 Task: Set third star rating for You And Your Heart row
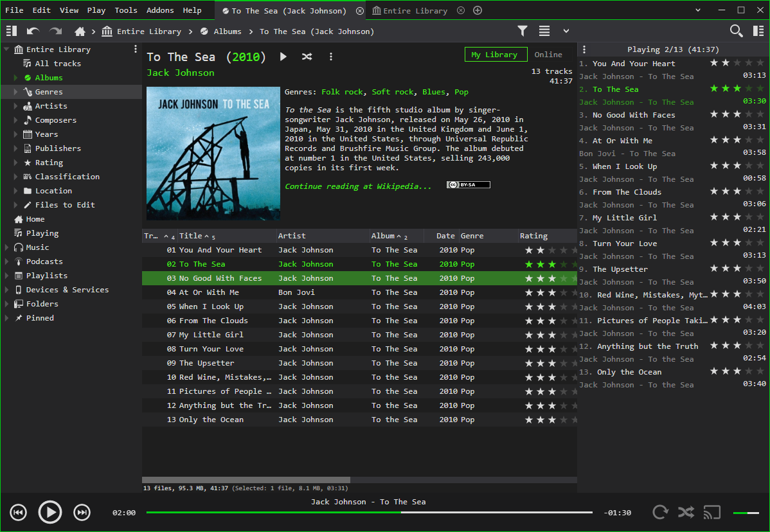[x=552, y=251]
